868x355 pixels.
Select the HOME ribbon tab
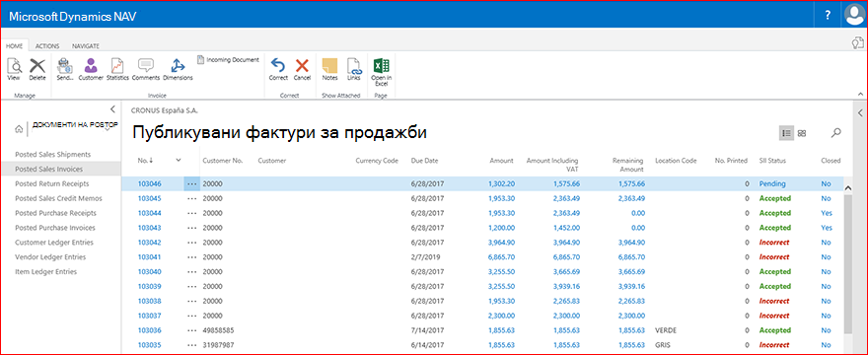tap(14, 46)
